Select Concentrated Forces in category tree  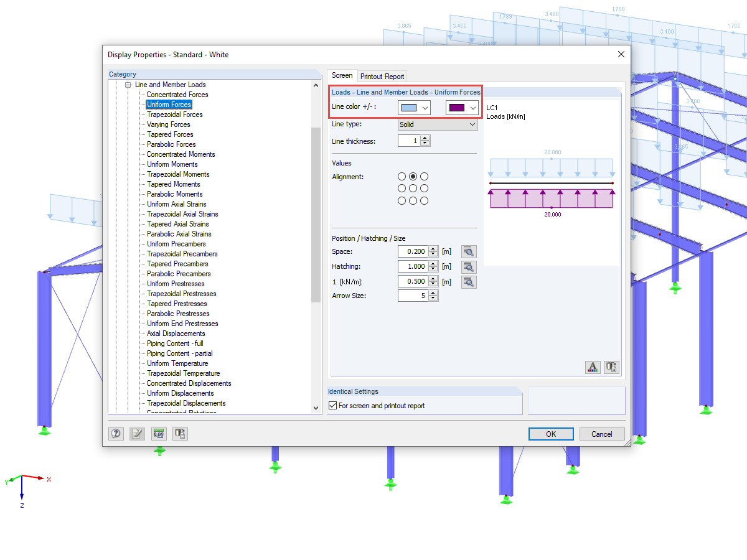pyautogui.click(x=177, y=95)
